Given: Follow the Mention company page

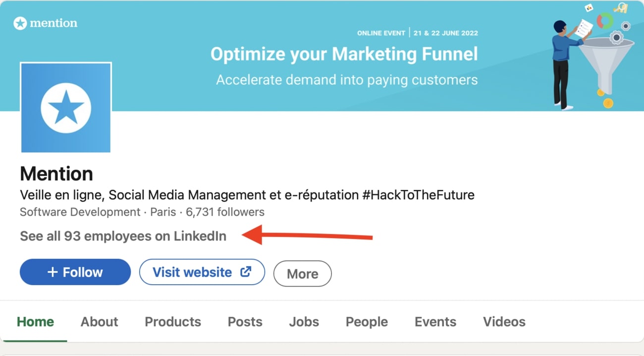Looking at the screenshot, I should [x=75, y=272].
